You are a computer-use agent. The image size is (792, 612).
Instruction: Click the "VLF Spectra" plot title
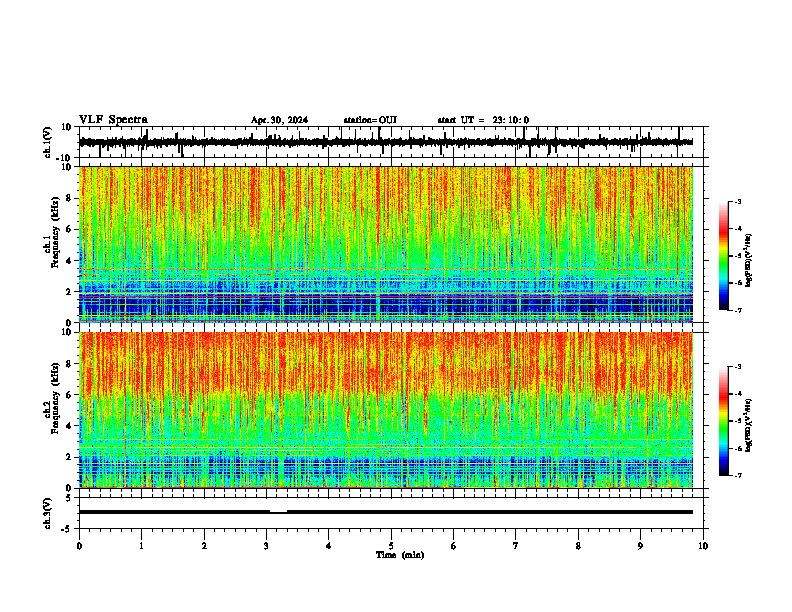113,120
